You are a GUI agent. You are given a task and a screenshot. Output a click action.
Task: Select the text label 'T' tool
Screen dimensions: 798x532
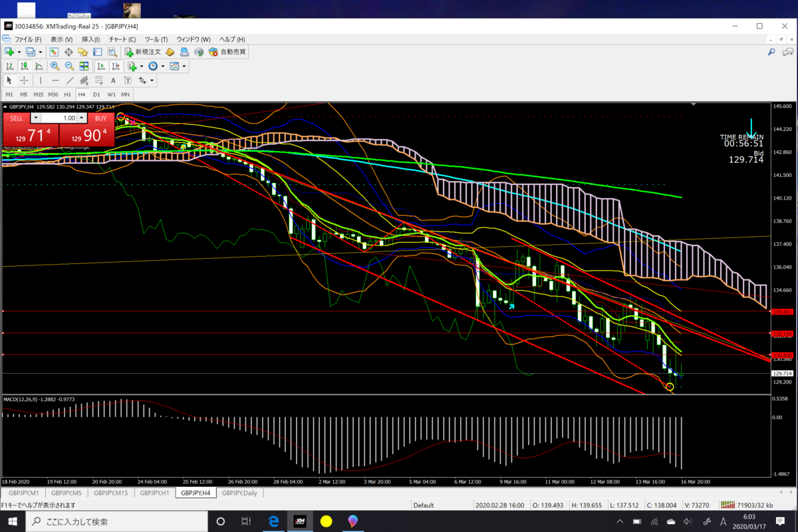[128, 80]
